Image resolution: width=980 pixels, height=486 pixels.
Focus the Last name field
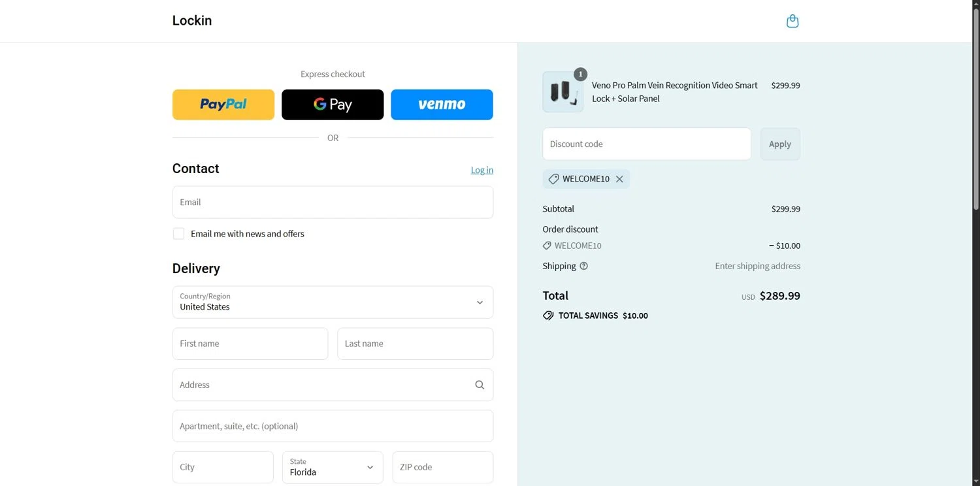tap(415, 344)
